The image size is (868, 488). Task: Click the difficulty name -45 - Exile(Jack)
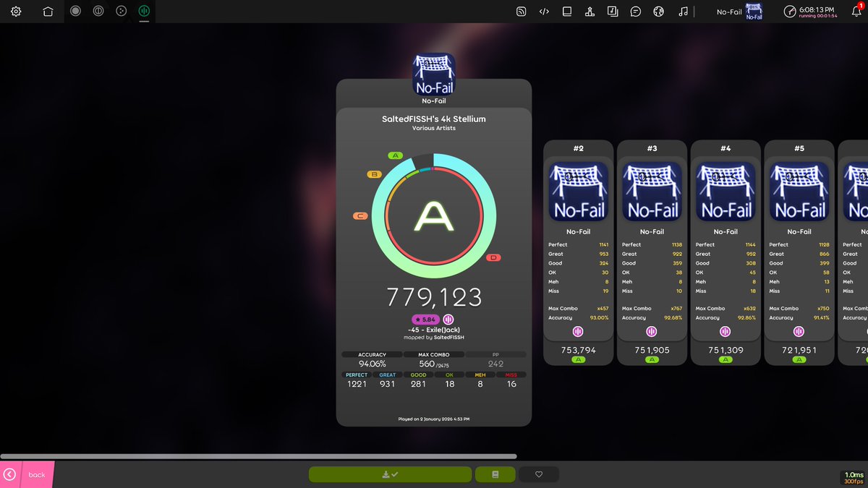coord(434,330)
